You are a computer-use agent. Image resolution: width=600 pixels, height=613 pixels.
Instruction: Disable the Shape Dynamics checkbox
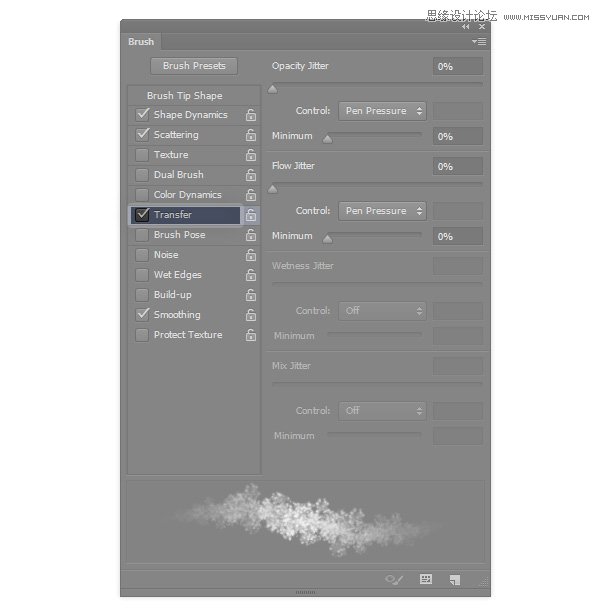[x=142, y=115]
